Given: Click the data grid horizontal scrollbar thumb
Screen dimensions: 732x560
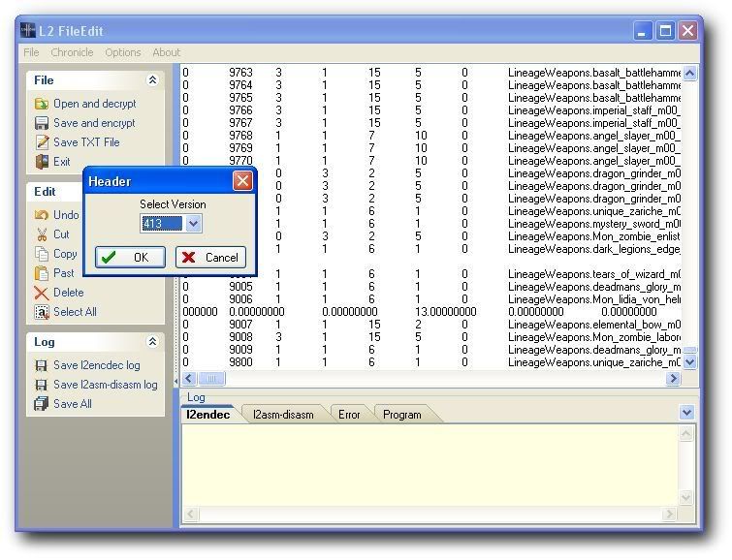Looking at the screenshot, I should click(211, 379).
